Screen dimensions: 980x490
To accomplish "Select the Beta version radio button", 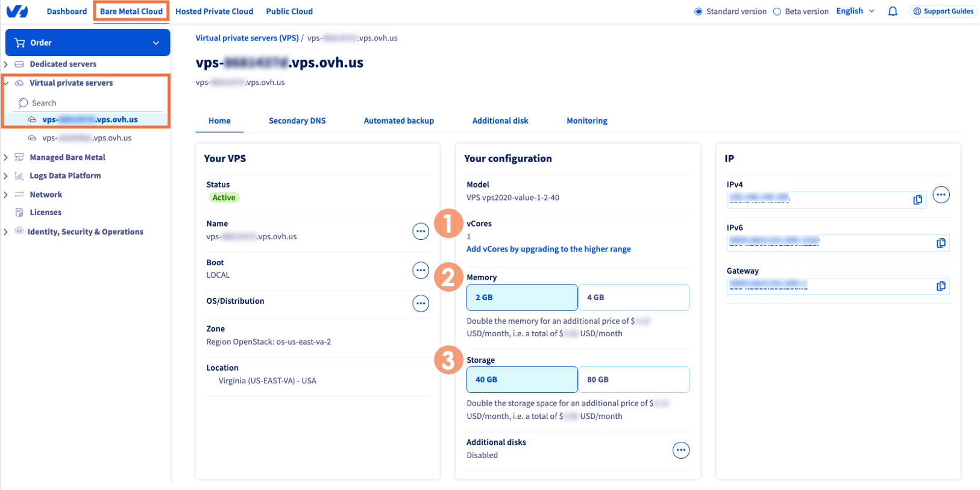I will tap(777, 11).
